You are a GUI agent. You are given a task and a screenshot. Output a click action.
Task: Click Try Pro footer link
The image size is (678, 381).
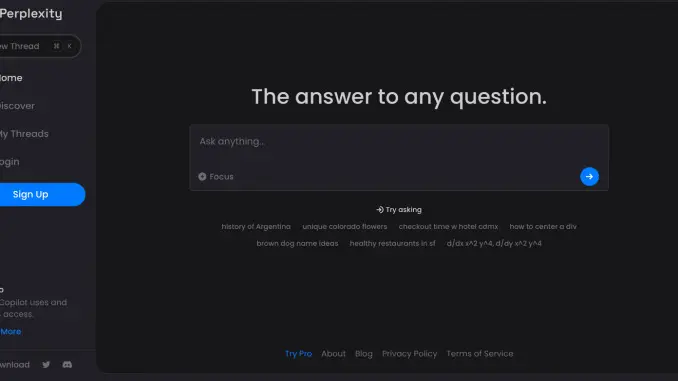coord(298,354)
